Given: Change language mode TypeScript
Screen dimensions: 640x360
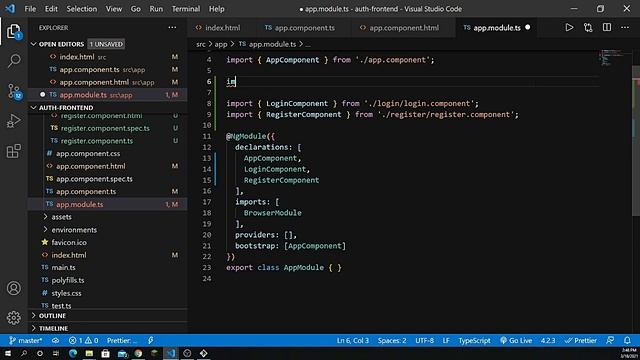Looking at the screenshot, I should (474, 340).
